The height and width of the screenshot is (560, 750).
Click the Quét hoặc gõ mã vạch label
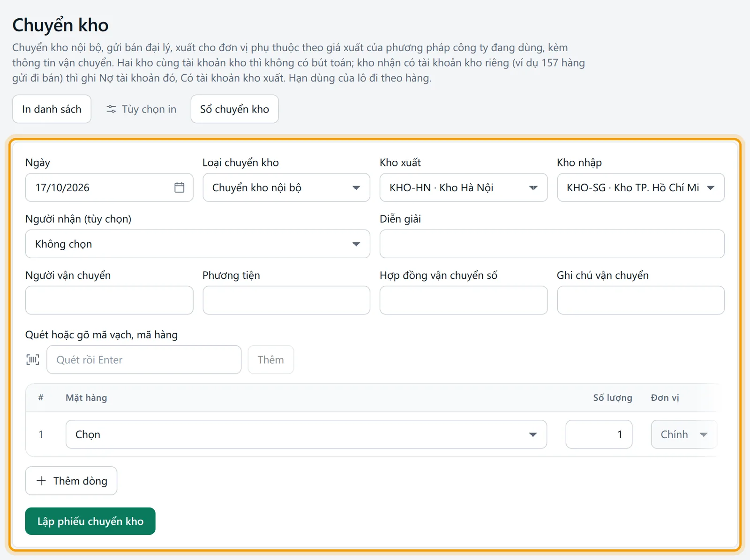102,335
